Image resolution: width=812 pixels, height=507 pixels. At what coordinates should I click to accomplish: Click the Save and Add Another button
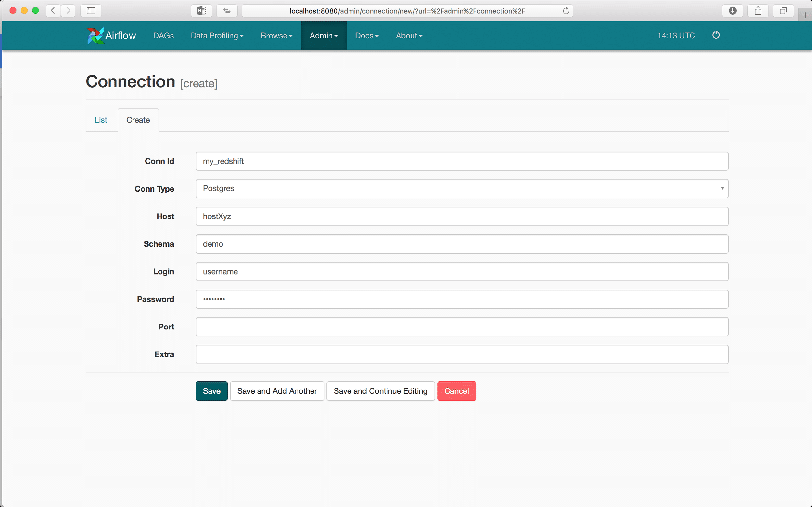(277, 391)
